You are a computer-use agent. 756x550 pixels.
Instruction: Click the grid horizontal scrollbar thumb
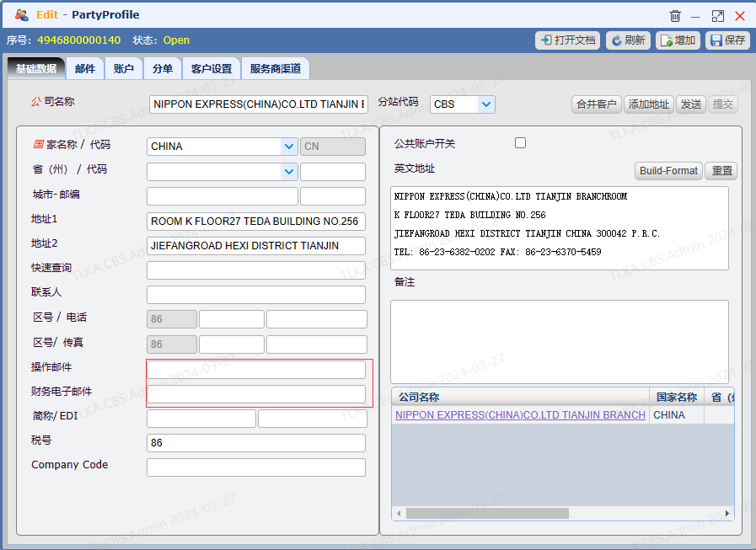(487, 514)
